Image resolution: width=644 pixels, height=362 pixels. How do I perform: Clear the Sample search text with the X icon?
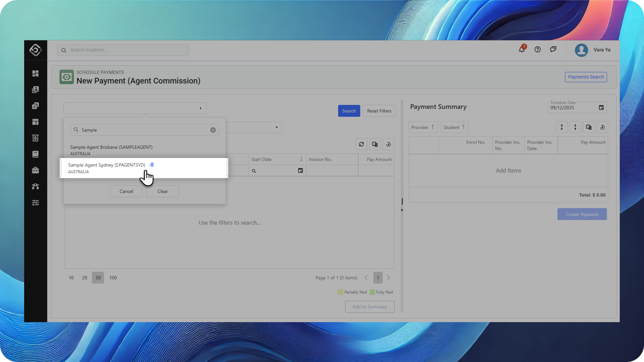[x=213, y=130]
